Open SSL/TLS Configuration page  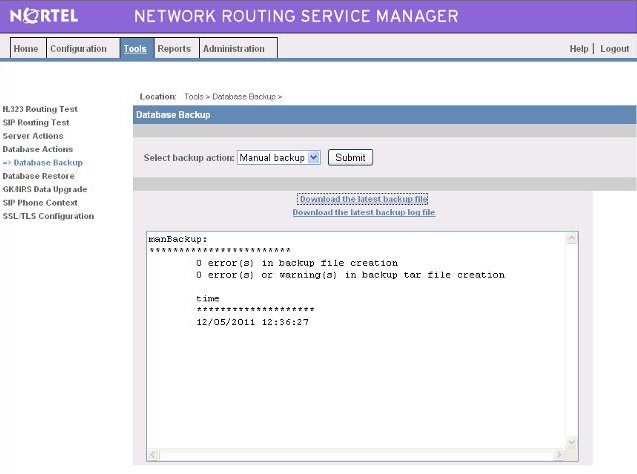[x=48, y=216]
